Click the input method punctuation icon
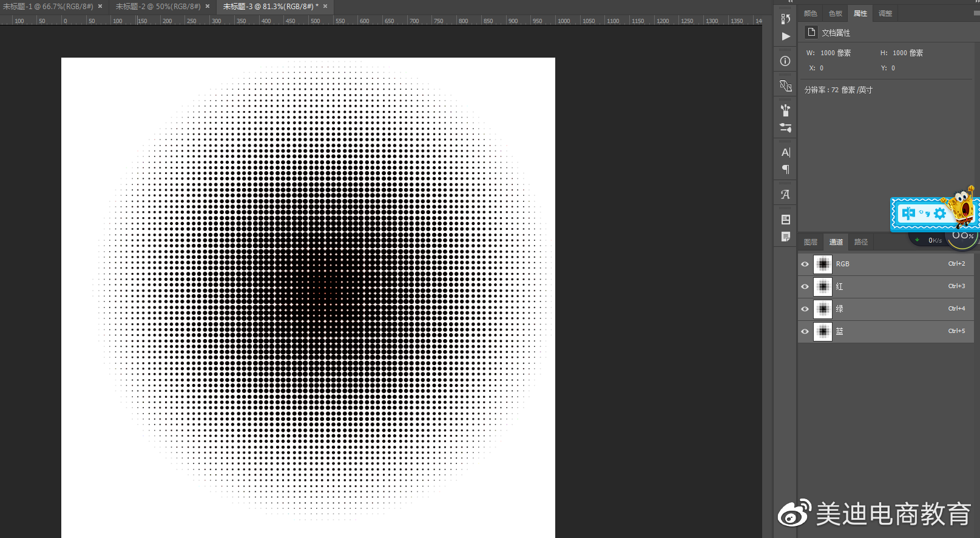This screenshot has height=538, width=980. (x=924, y=213)
